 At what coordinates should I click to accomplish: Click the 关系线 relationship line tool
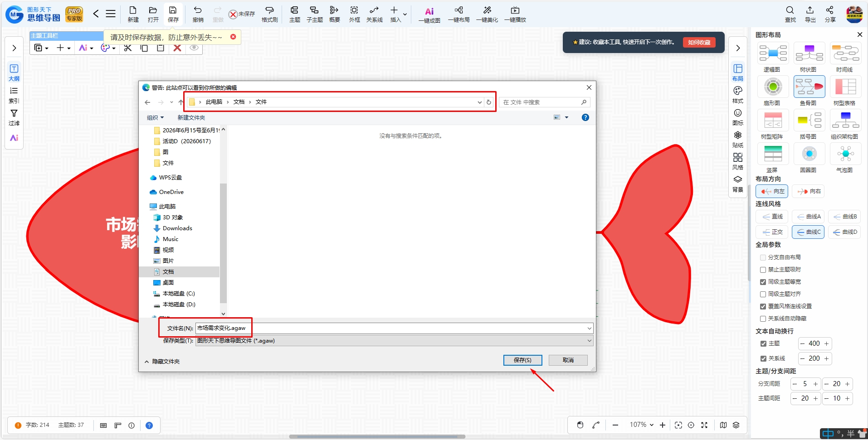click(375, 14)
